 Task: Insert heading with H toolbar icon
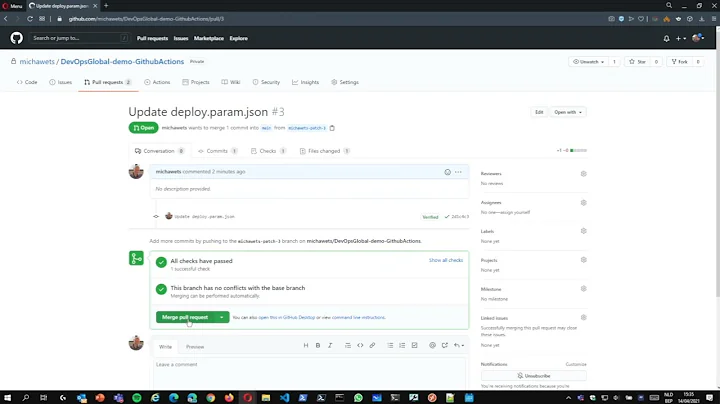click(x=306, y=345)
